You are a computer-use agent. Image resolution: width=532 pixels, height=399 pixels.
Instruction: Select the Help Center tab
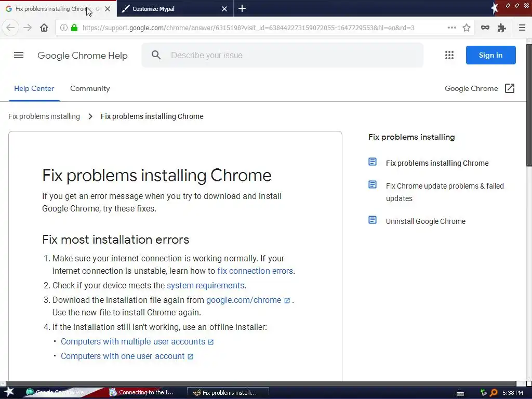coord(34,88)
